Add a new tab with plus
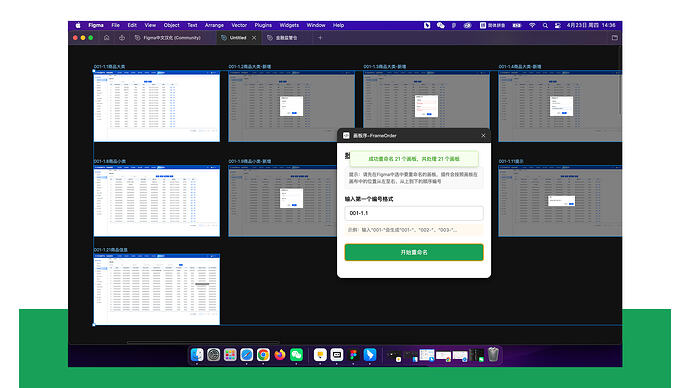The image size is (690, 388). tap(320, 38)
